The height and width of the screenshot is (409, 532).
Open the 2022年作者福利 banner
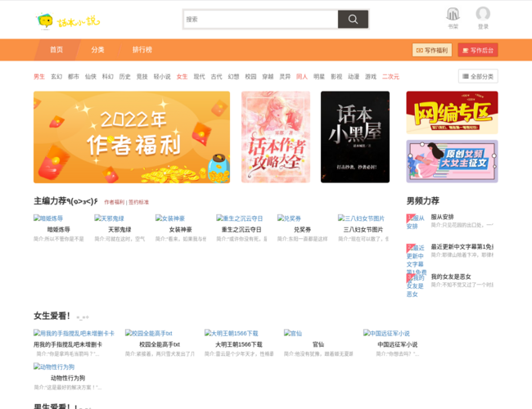[x=132, y=137]
